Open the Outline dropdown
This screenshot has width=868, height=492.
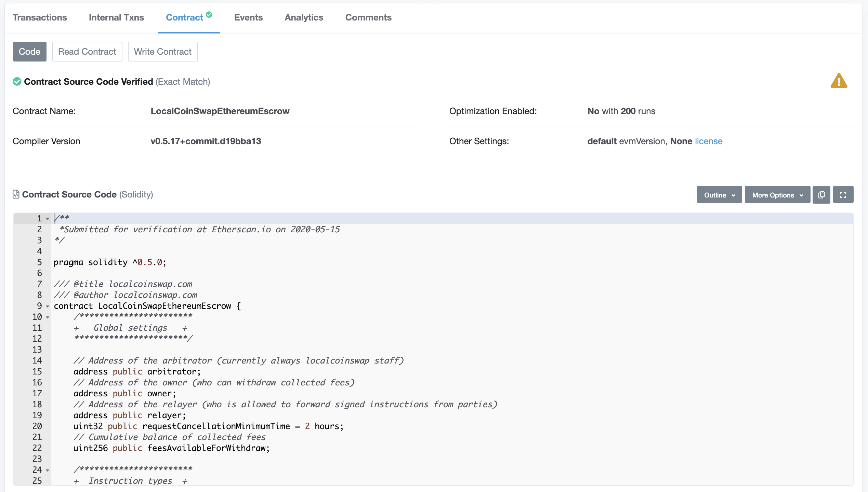tap(719, 195)
